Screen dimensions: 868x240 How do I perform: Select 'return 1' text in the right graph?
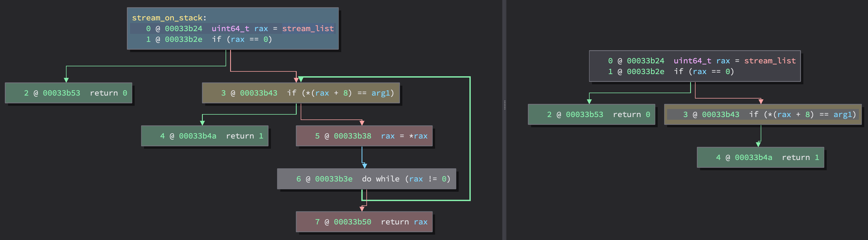[801, 158]
